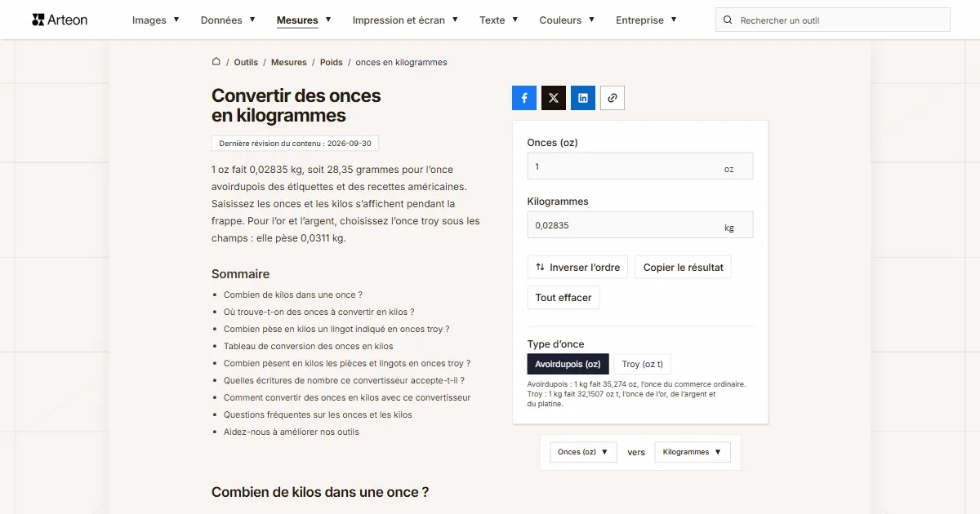
Task: Go to 'Où trouve-t-on des onces à convertir'
Action: pos(319,312)
